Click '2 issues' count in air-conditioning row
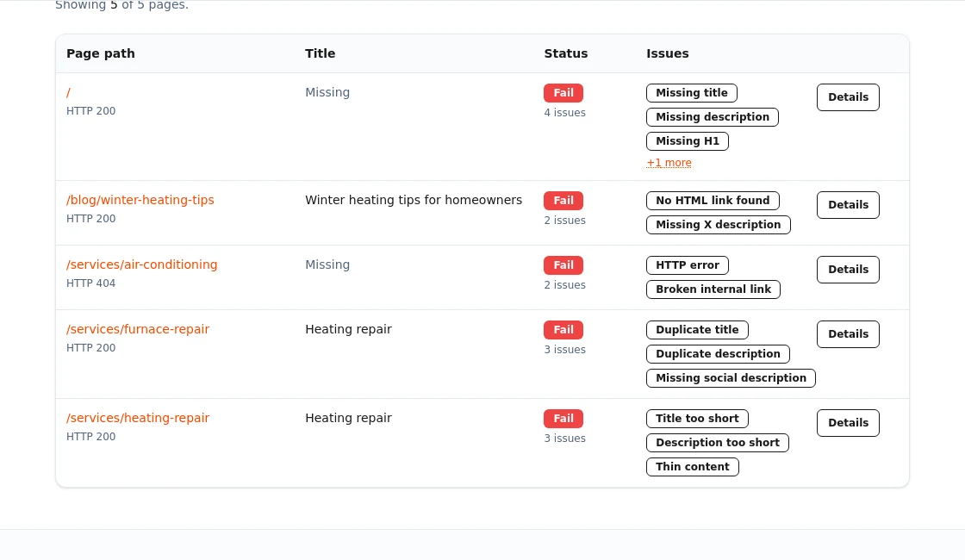 click(564, 285)
